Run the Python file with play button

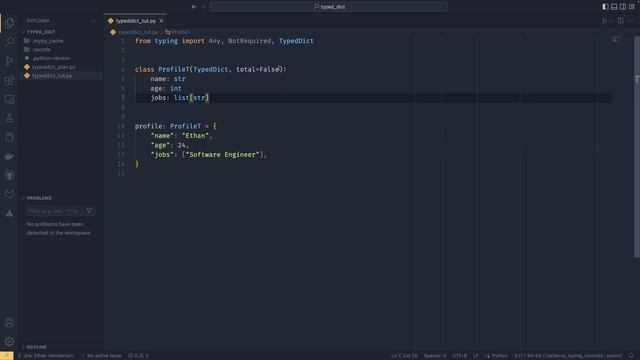(x=604, y=21)
